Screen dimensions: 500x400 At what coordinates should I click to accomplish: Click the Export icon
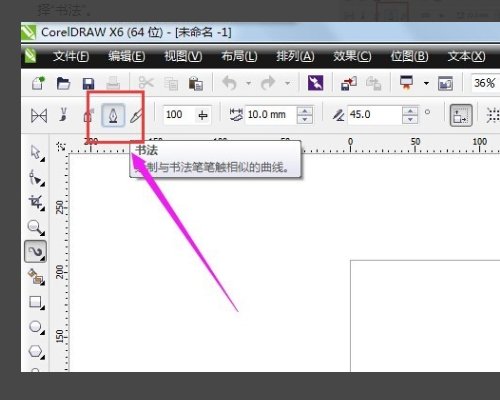pyautogui.click(x=373, y=83)
